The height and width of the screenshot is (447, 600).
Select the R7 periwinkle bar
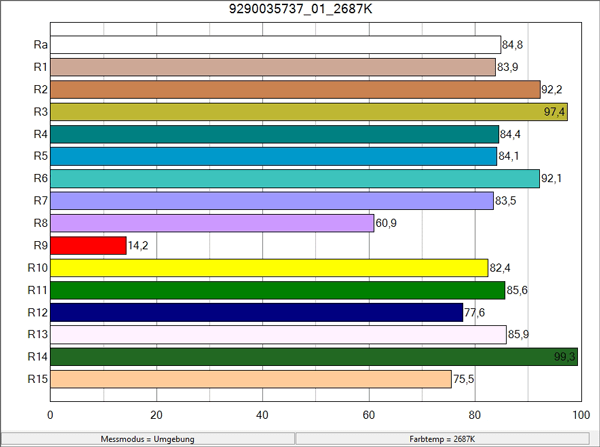[272, 201]
